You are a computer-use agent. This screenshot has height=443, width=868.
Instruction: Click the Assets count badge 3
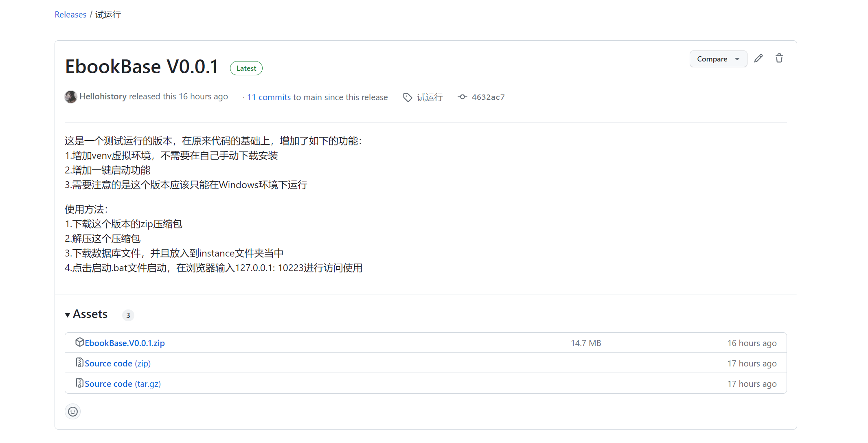(128, 315)
